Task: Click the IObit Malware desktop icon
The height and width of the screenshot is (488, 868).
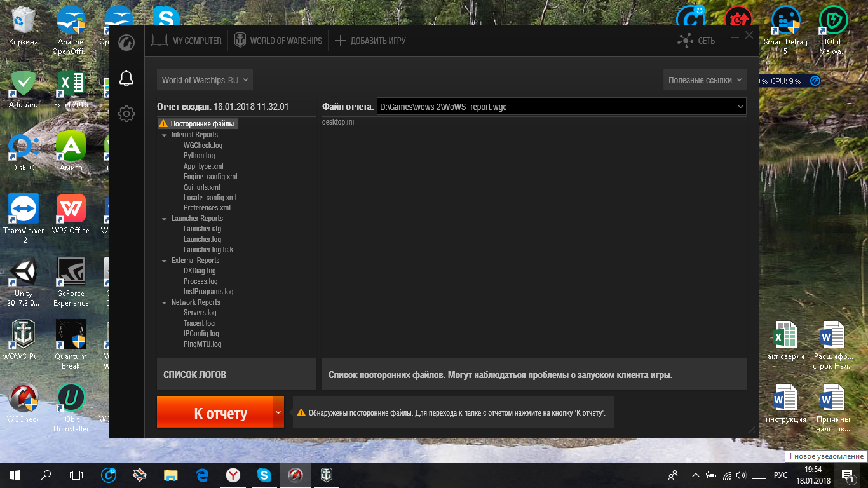Action: 834,30
